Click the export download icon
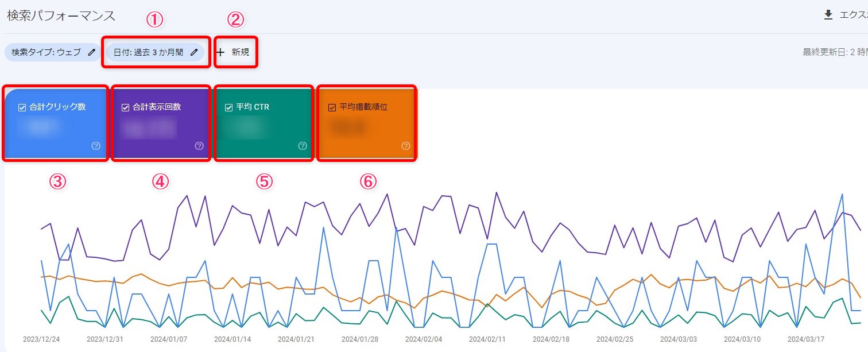Image resolution: width=868 pixels, height=352 pixels. [x=828, y=16]
